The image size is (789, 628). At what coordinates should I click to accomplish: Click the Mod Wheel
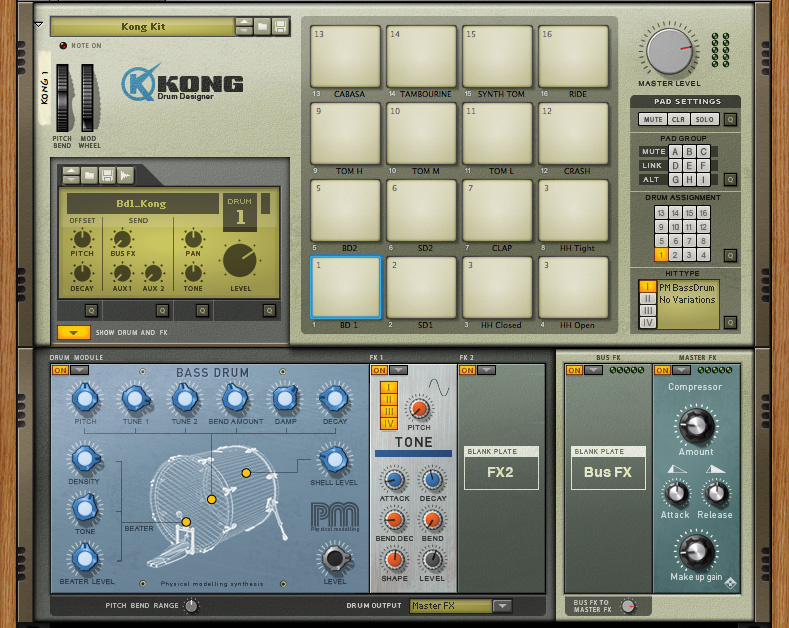pyautogui.click(x=88, y=98)
